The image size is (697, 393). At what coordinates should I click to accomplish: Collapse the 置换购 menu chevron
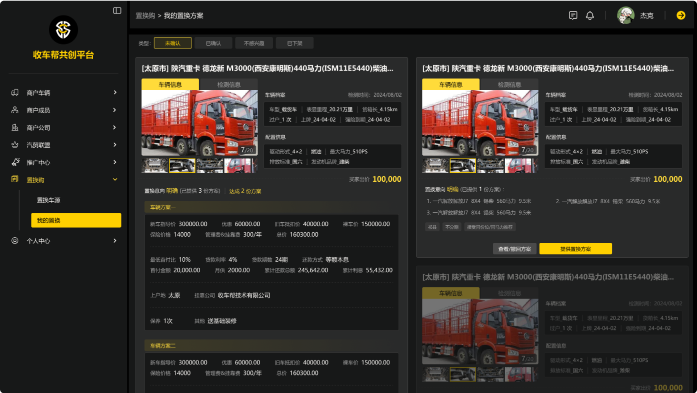point(115,180)
